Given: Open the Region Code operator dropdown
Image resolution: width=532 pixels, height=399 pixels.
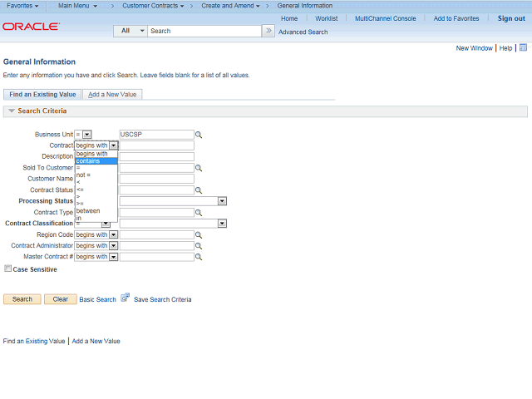Looking at the screenshot, I should coord(114,234).
